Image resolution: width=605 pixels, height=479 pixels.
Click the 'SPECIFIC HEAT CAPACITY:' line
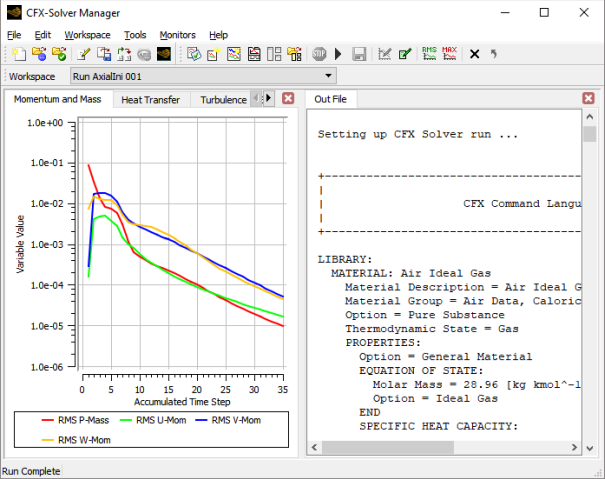(x=439, y=426)
